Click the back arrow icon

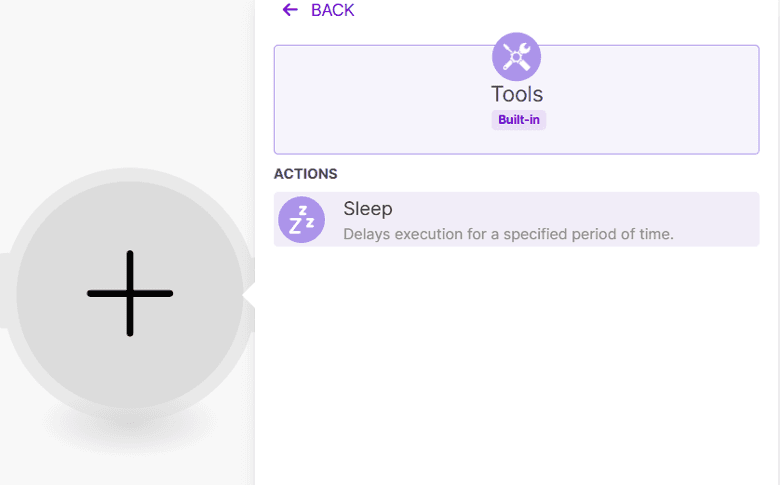[290, 10]
